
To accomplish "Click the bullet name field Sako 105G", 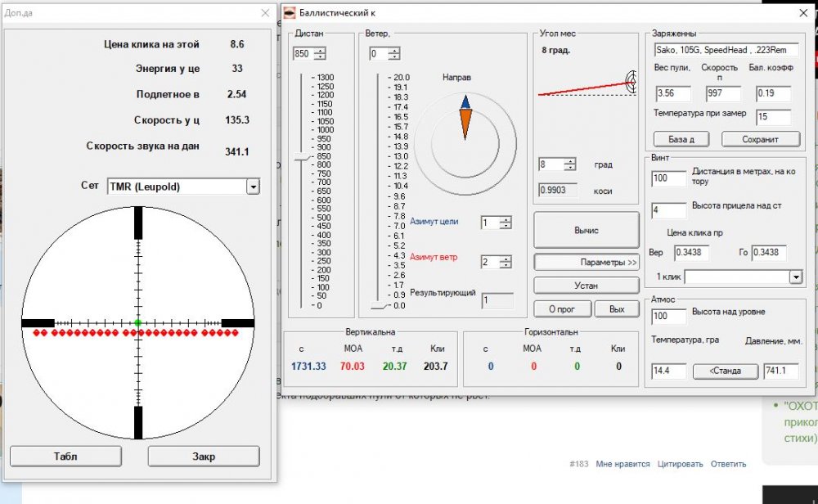I will 725,50.
